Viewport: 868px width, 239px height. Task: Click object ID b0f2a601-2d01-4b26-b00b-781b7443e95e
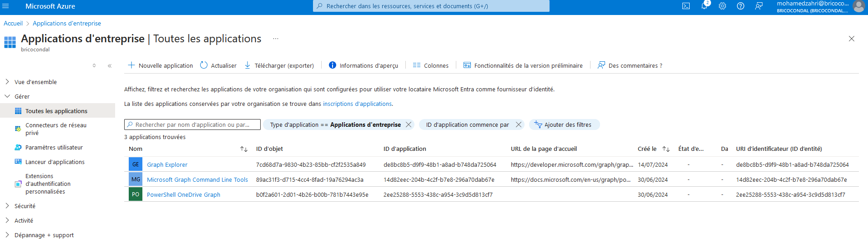pos(312,194)
